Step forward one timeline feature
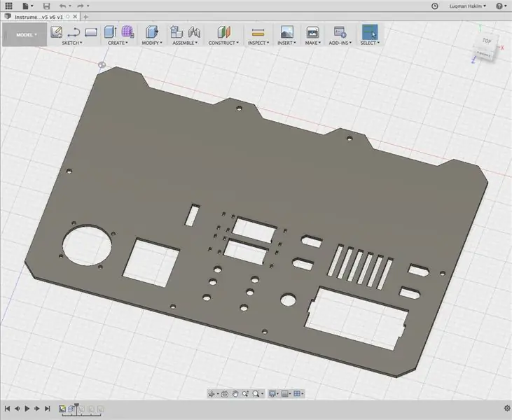 click(37, 409)
